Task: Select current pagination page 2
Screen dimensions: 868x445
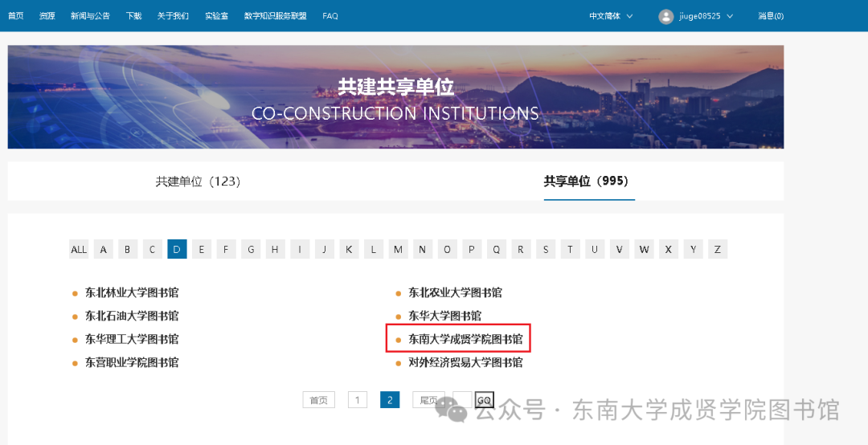Action: click(390, 399)
